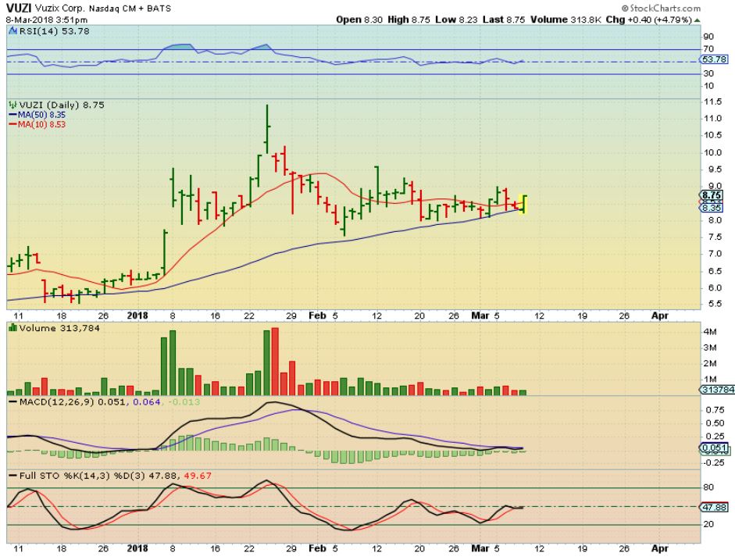
Task: Click the Volume 313.8K header value
Action: pyautogui.click(x=566, y=20)
